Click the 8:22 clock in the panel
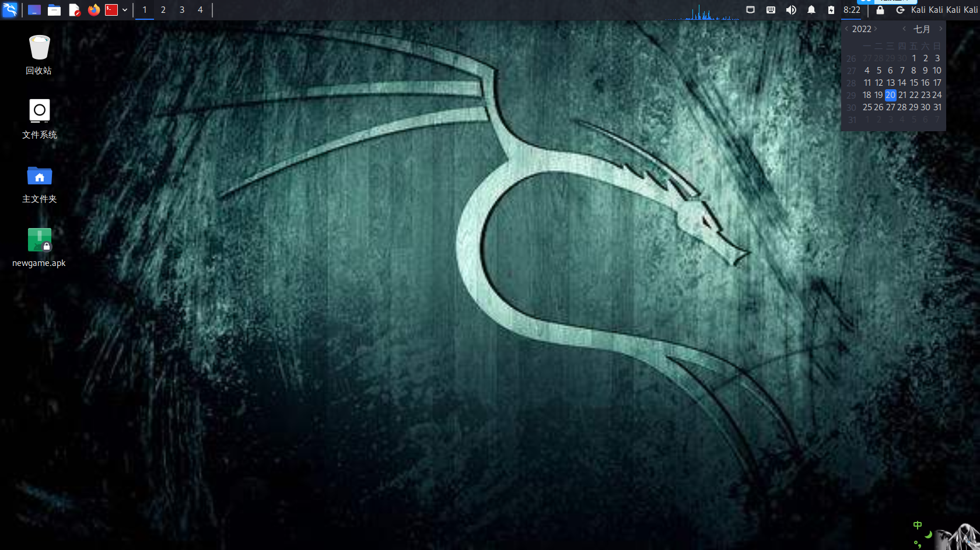 [x=852, y=10]
